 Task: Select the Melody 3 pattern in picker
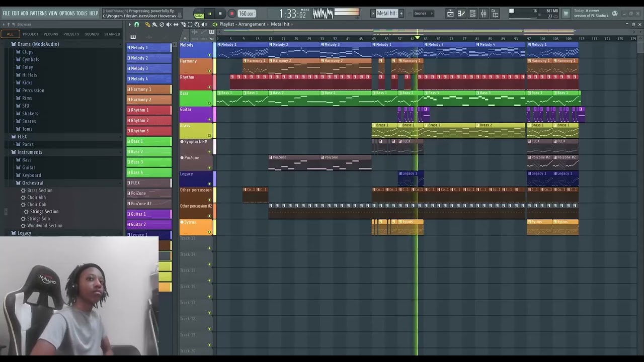tap(149, 68)
